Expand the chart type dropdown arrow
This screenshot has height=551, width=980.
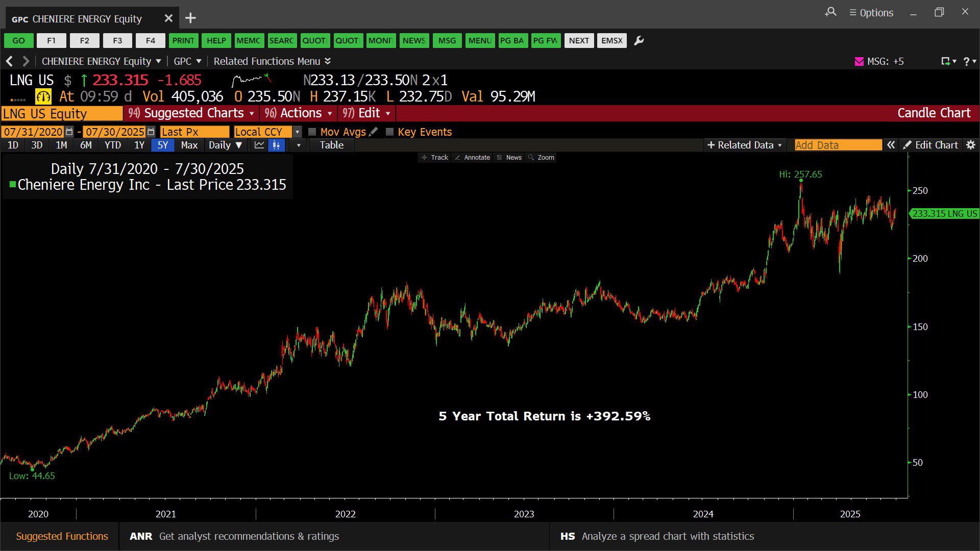[x=299, y=145]
